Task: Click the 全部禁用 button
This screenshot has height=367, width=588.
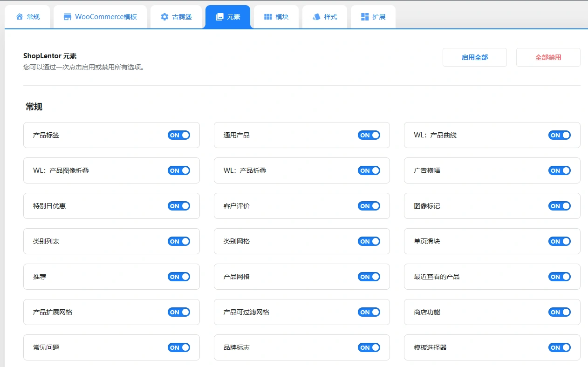Action: click(548, 57)
